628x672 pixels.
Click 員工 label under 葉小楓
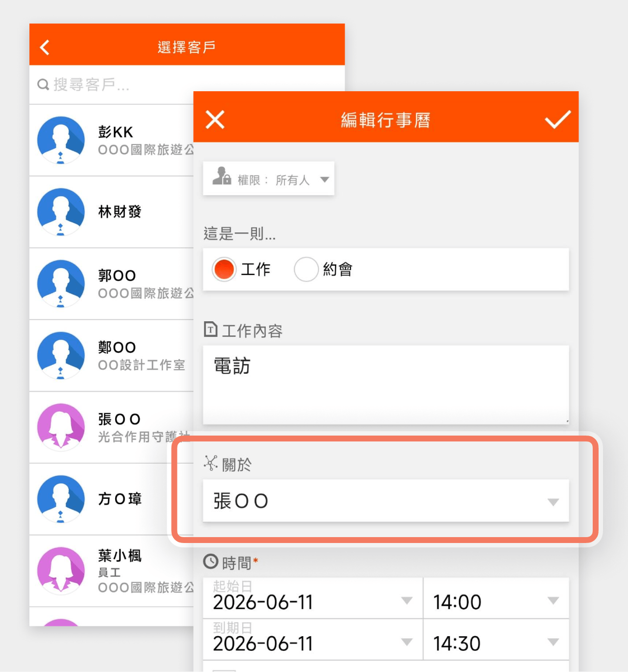coord(109,572)
